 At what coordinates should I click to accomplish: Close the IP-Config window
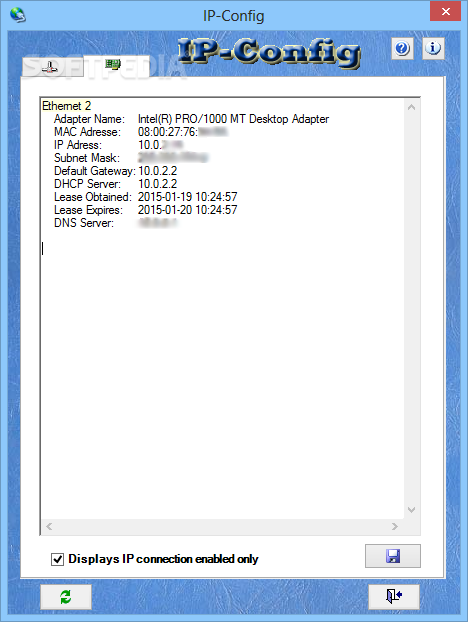click(x=445, y=12)
